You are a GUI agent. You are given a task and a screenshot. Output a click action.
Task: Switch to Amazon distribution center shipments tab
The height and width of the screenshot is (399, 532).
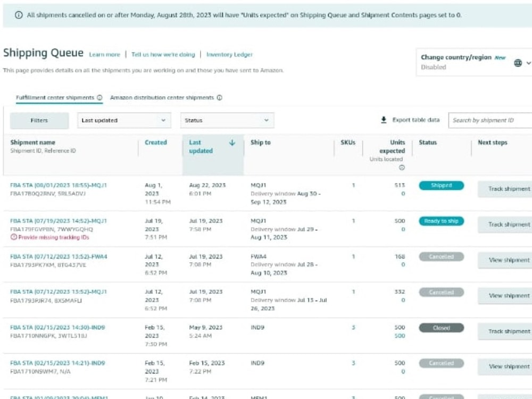click(162, 98)
